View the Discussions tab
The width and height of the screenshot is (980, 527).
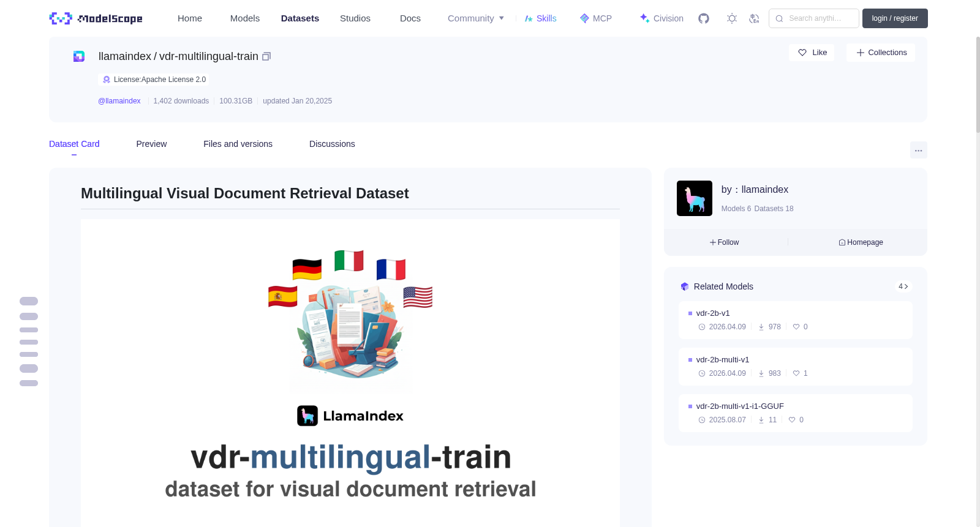pos(332,144)
